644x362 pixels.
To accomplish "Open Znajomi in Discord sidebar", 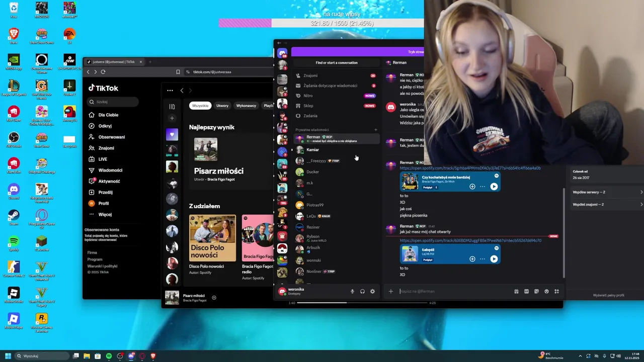I will [x=337, y=75].
